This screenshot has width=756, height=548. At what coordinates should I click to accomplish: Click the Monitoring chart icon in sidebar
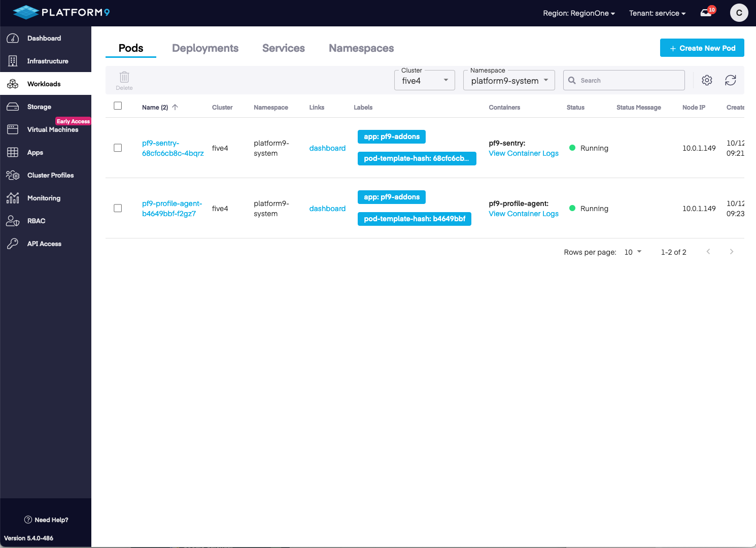click(x=13, y=198)
